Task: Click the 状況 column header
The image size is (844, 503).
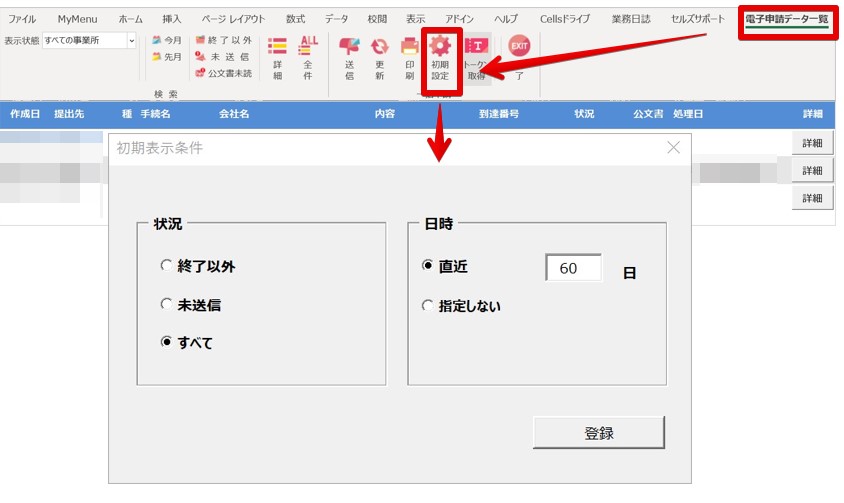Action: tap(584, 114)
